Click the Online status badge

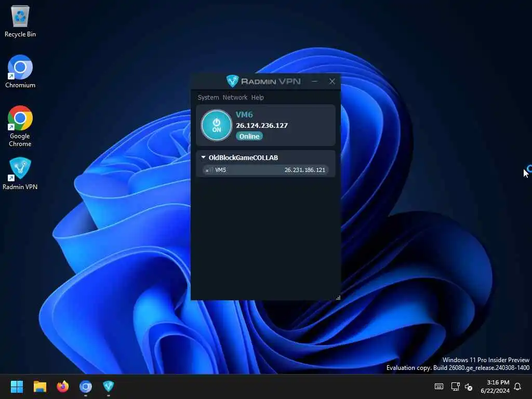tap(249, 136)
